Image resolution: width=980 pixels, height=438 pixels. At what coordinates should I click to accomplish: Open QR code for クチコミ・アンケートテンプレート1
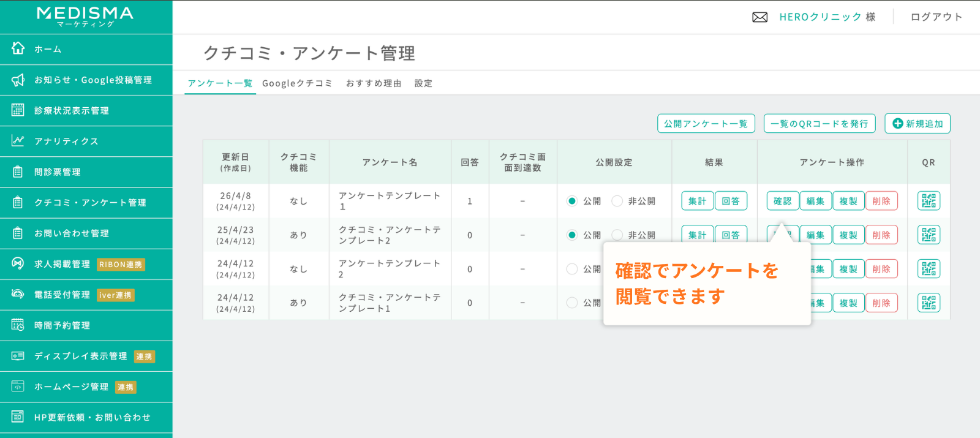pyautogui.click(x=929, y=303)
